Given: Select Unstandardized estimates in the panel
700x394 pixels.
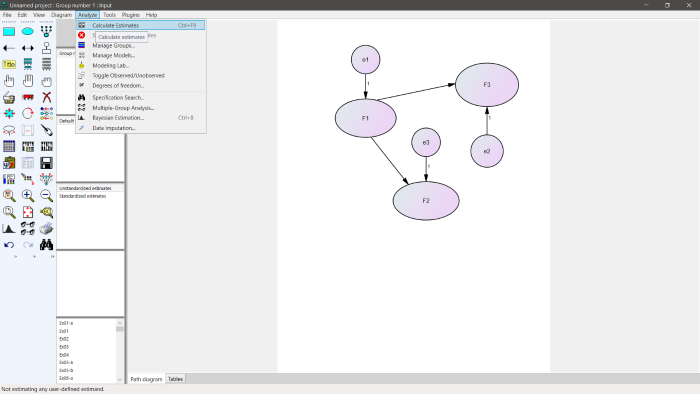Looking at the screenshot, I should tap(85, 188).
